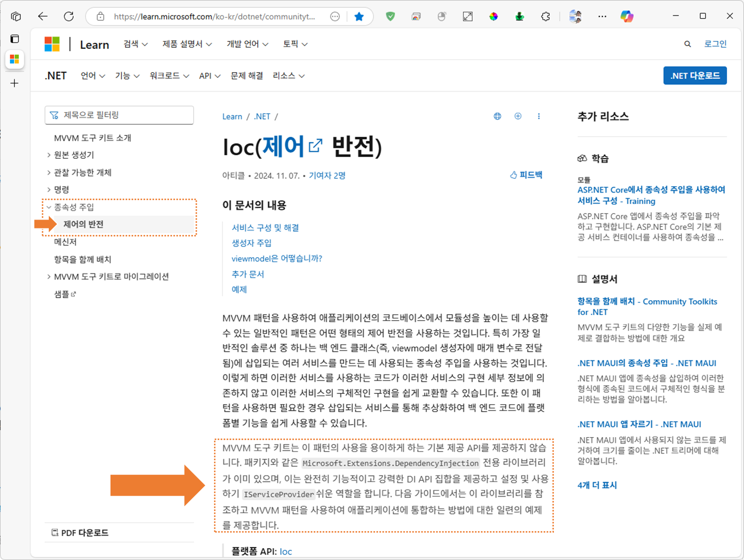
Task: Click the .NET breadcrumb link
Action: click(x=262, y=116)
